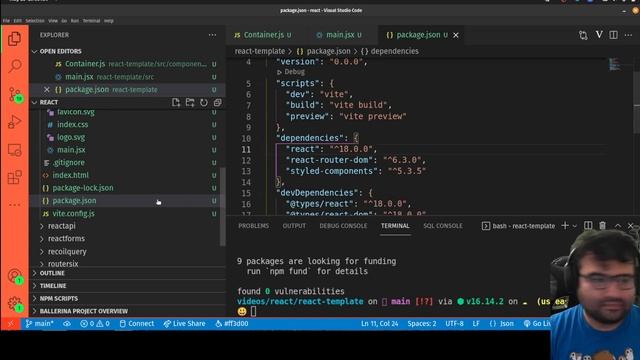Click Debug code lens above scripts
640x360 pixels.
(x=291, y=72)
